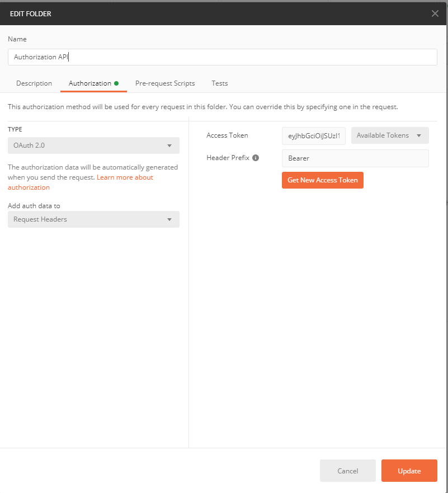Click the Header Prefix info icon

point(256,158)
